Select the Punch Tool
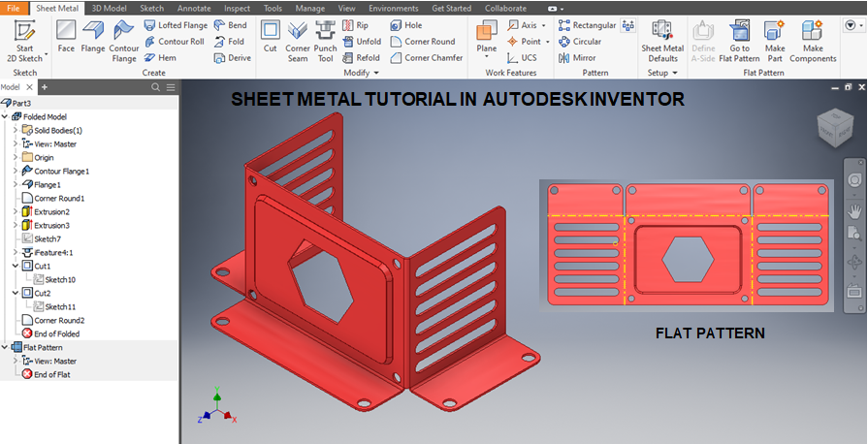Viewport: 868px width, 444px height. (x=326, y=42)
